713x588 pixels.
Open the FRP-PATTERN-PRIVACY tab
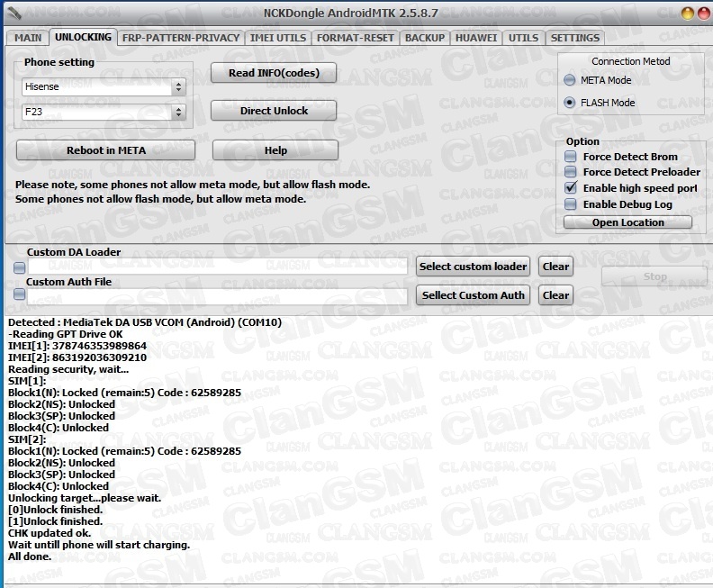point(181,38)
